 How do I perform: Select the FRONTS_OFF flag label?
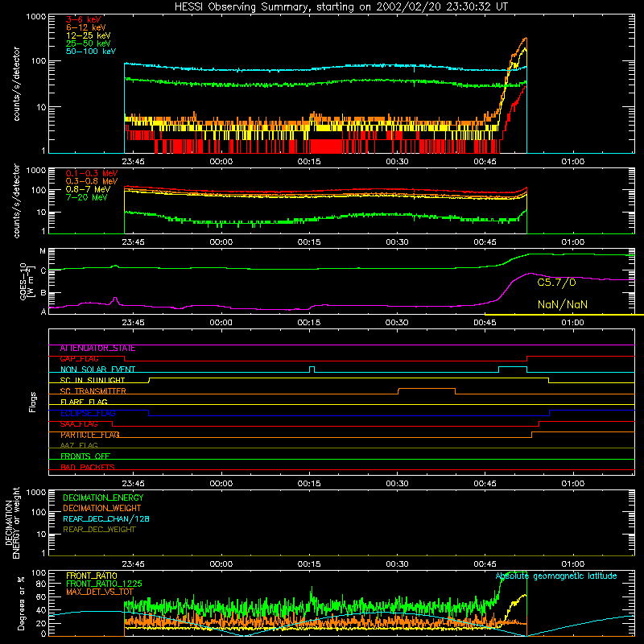coord(85,456)
